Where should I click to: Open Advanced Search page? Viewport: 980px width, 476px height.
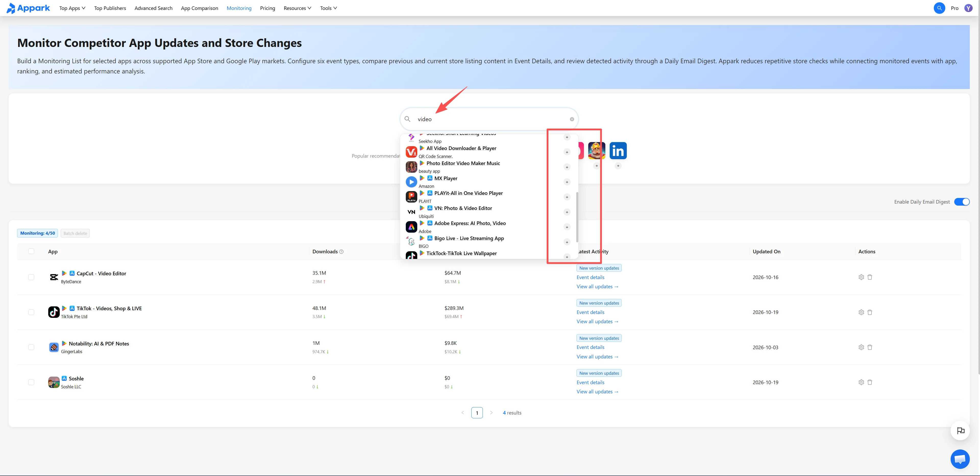point(153,8)
